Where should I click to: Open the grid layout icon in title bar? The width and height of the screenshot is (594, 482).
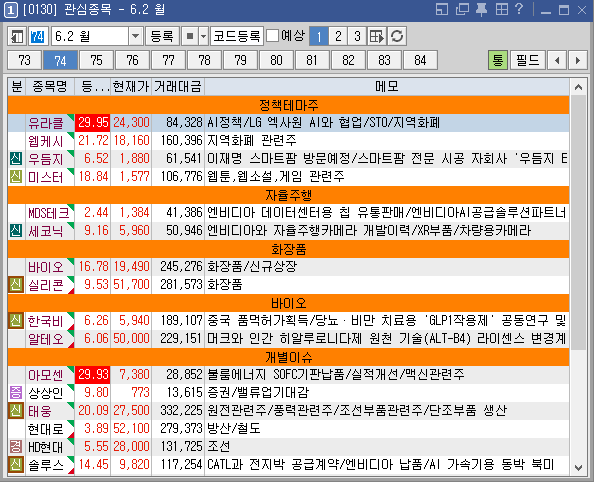click(502, 9)
